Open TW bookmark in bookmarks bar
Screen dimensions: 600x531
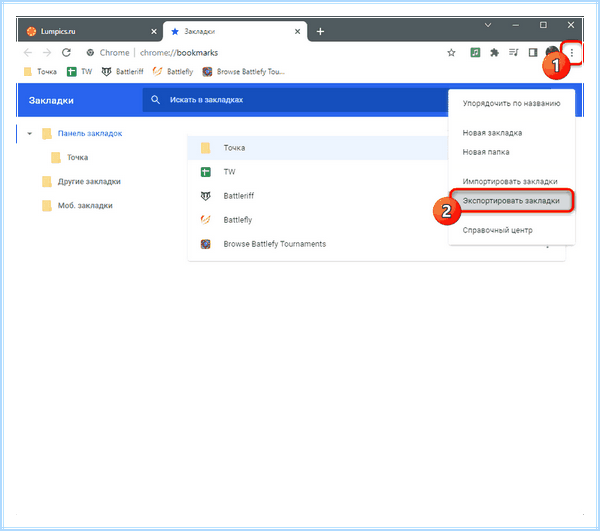pyautogui.click(x=79, y=72)
